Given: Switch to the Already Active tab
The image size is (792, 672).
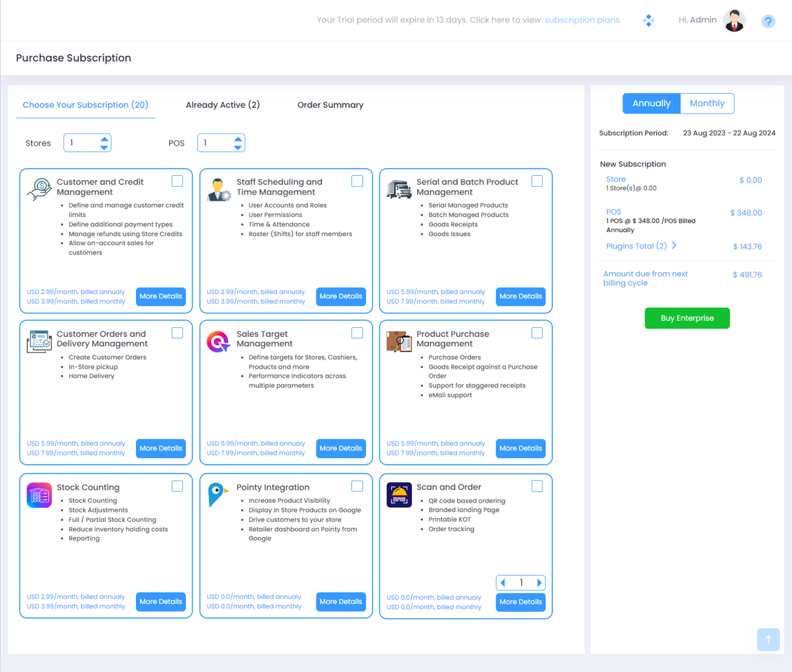Looking at the screenshot, I should coord(223,105).
